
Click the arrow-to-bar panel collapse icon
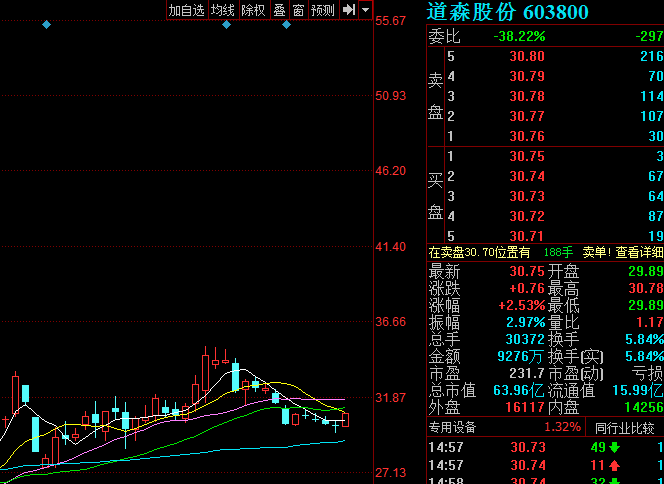click(348, 10)
